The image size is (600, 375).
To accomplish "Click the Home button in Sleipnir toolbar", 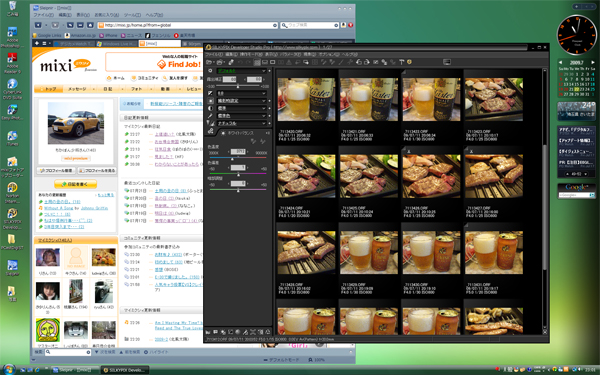I will 90,25.
